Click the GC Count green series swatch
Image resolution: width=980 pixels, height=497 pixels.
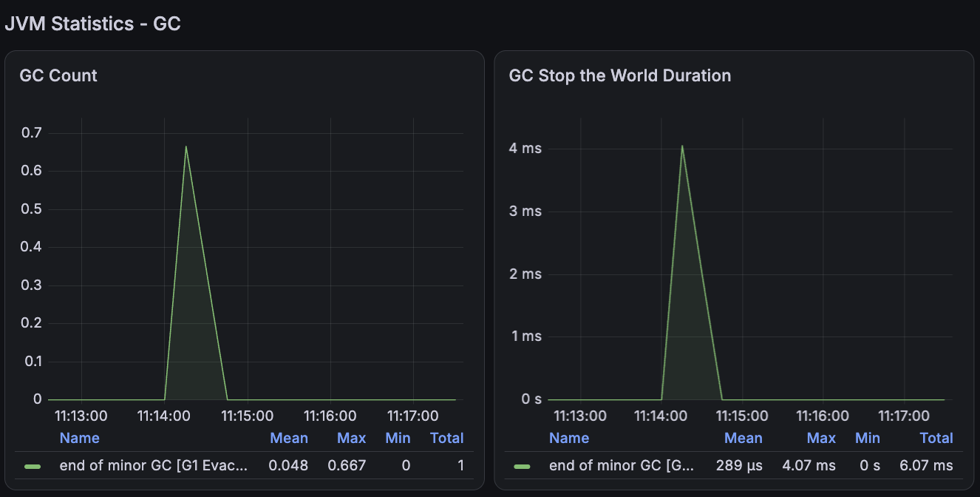point(32,467)
